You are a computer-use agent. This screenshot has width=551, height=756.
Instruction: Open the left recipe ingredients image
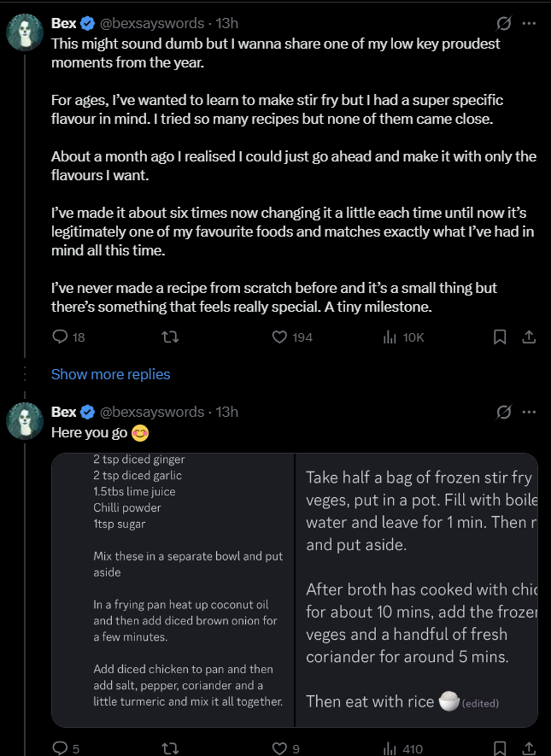173,589
